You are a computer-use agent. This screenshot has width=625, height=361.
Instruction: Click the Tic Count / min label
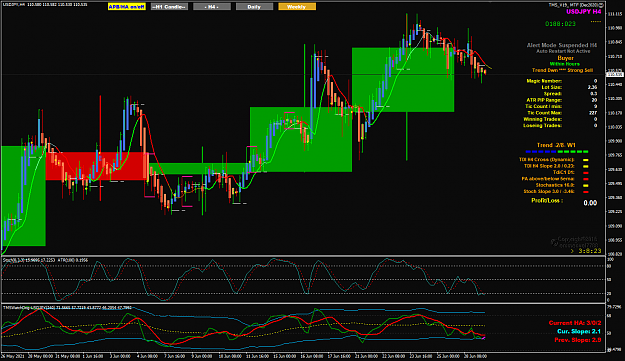point(544,107)
